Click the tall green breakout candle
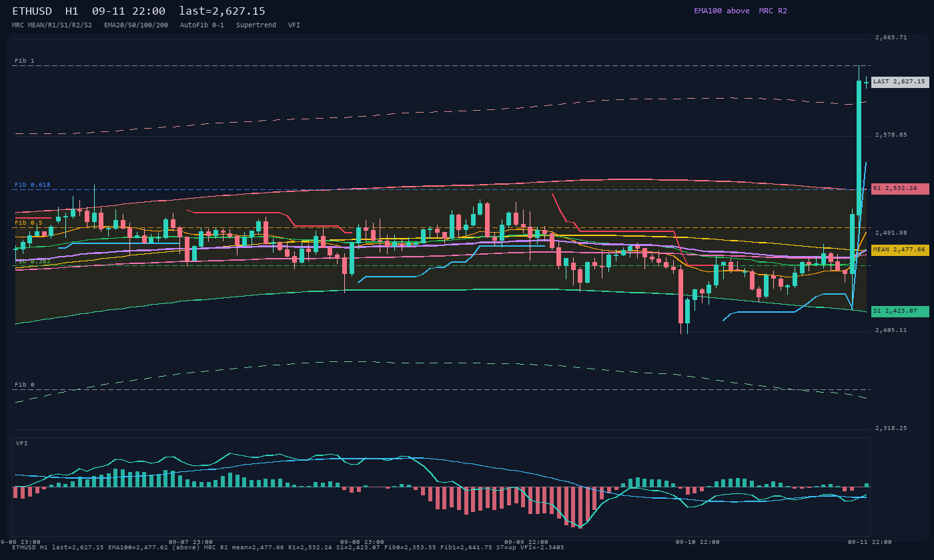The image size is (934, 560). 859,147
